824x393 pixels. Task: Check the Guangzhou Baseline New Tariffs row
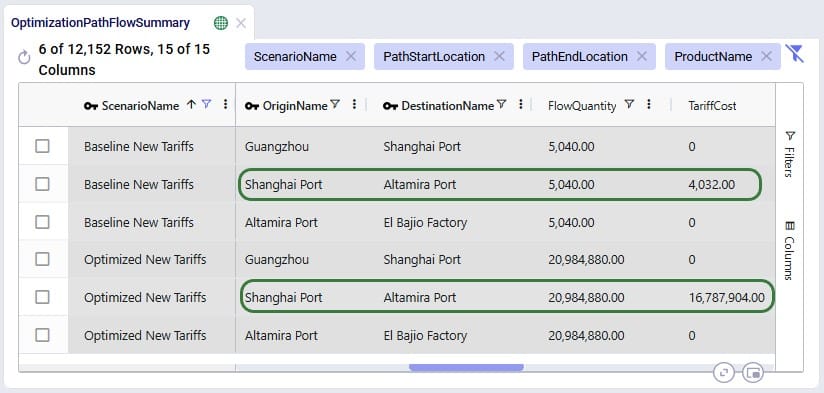click(x=43, y=146)
